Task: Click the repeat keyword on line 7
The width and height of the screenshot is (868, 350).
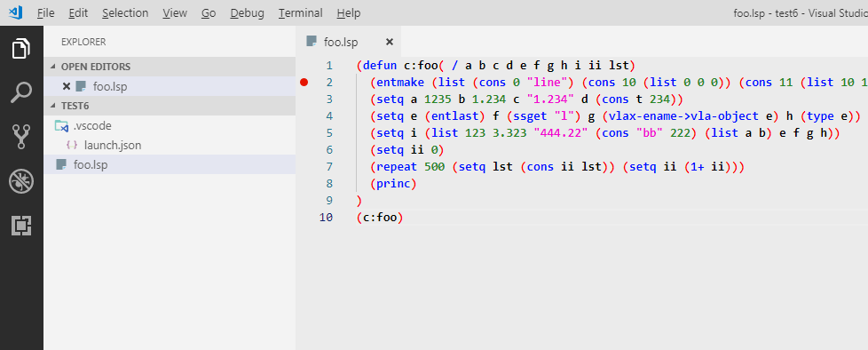Action: (398, 167)
